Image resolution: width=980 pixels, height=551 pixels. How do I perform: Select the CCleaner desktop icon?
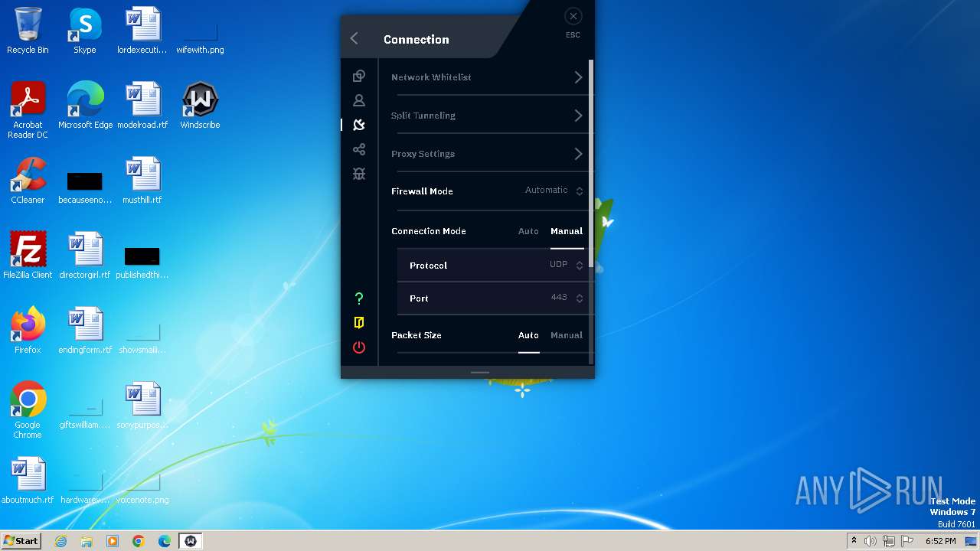(x=28, y=181)
